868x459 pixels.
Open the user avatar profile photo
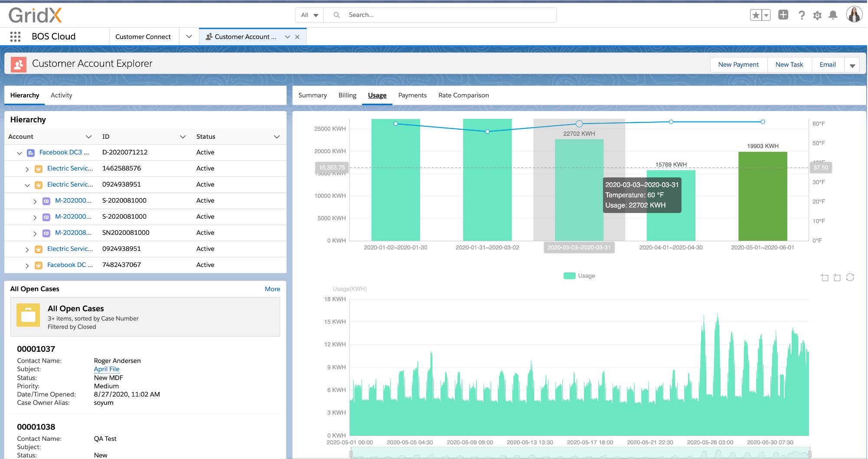point(854,14)
